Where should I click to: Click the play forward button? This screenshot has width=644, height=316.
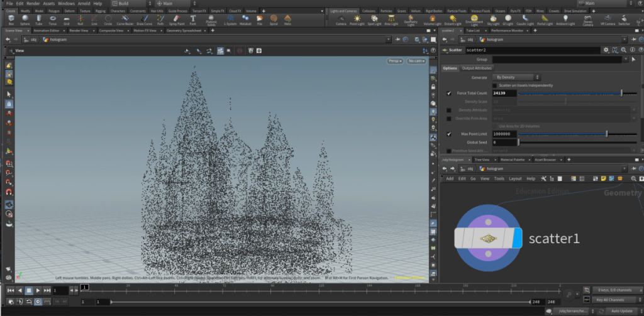tap(38, 290)
